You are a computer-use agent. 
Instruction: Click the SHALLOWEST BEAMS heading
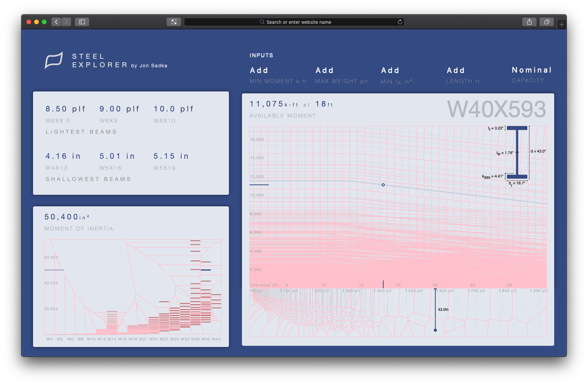coord(88,179)
